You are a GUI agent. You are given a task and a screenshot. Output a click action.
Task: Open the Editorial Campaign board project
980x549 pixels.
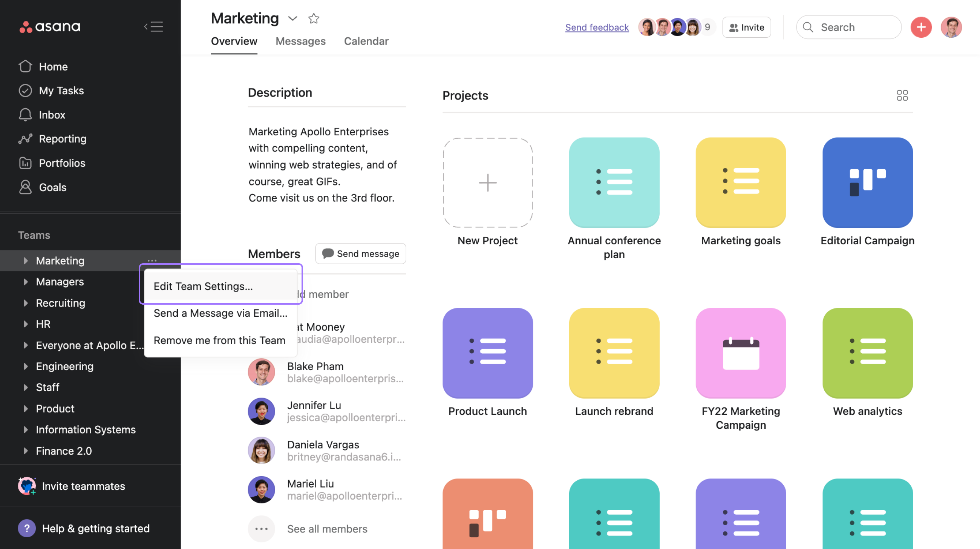tap(867, 182)
